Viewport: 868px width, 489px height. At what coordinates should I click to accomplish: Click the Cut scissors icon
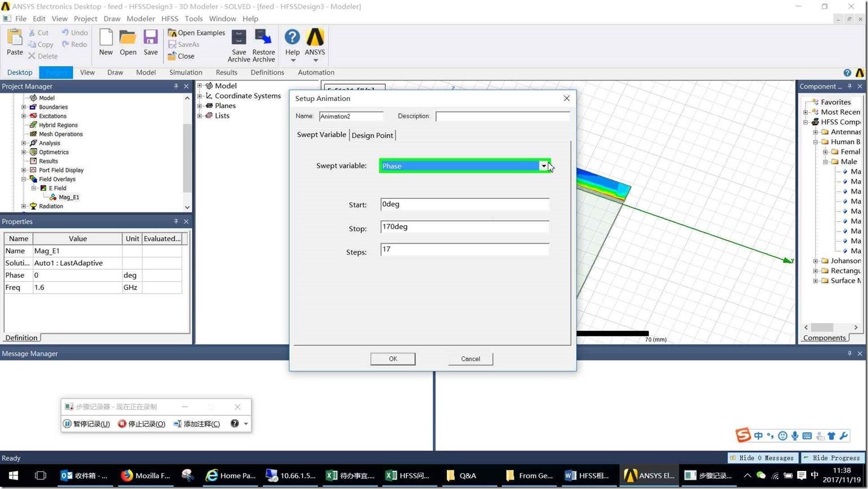[32, 33]
